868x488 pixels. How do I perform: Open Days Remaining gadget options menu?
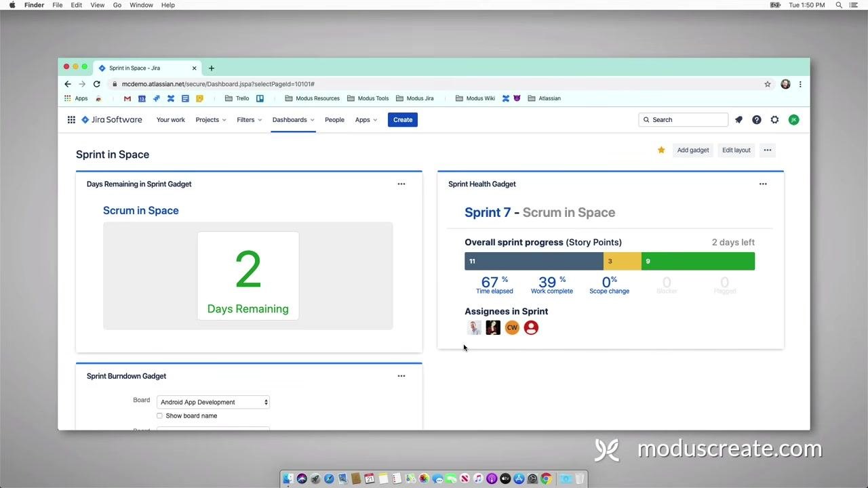pyautogui.click(x=401, y=184)
